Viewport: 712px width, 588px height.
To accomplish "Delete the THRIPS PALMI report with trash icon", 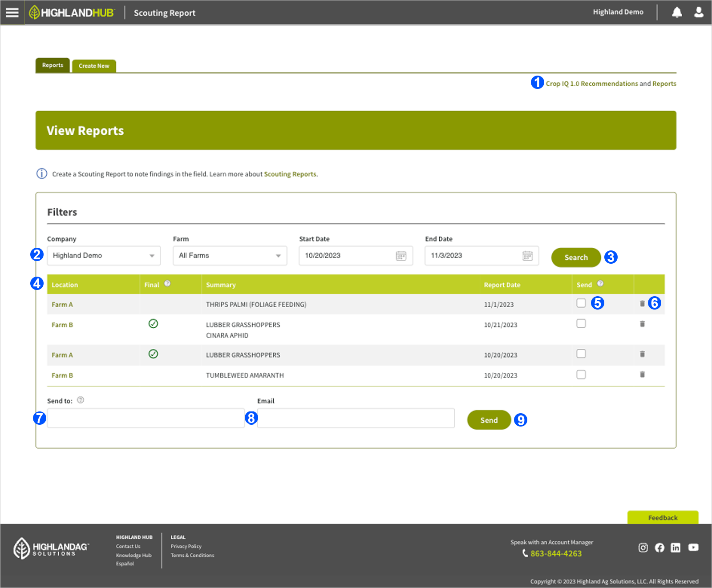I will 642,303.
